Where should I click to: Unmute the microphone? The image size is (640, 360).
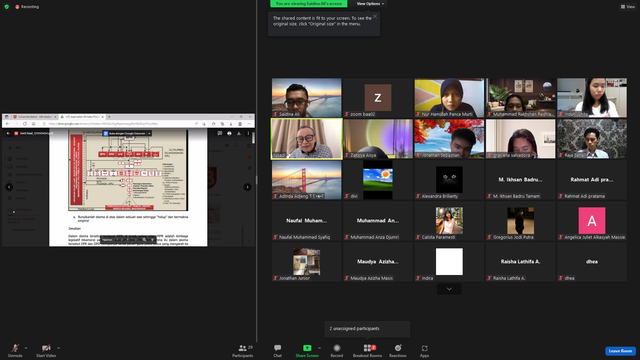pyautogui.click(x=15, y=350)
